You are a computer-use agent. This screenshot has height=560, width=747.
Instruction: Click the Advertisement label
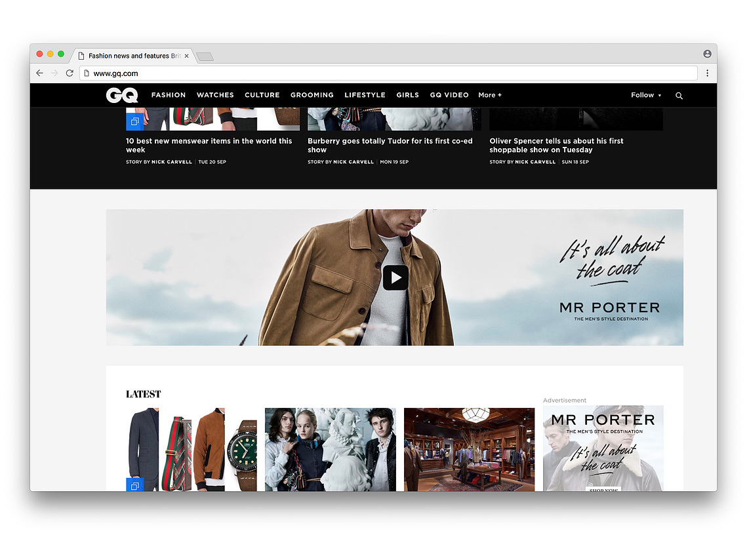tap(565, 401)
